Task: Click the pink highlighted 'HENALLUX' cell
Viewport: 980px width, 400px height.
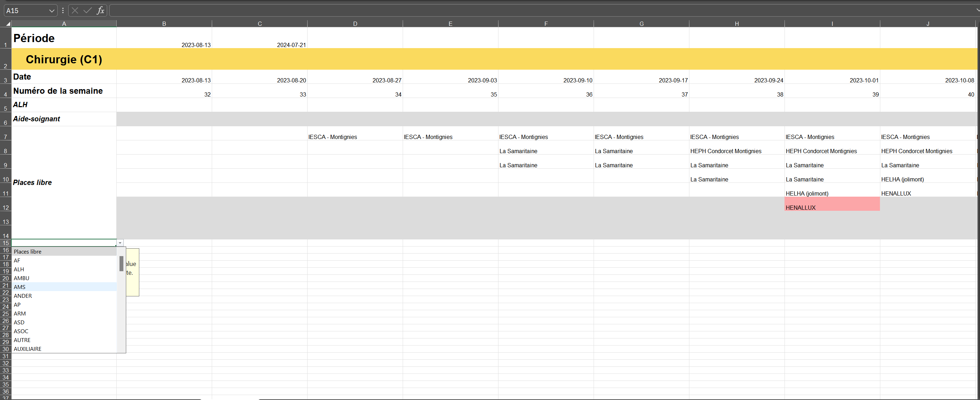Action: pos(832,204)
